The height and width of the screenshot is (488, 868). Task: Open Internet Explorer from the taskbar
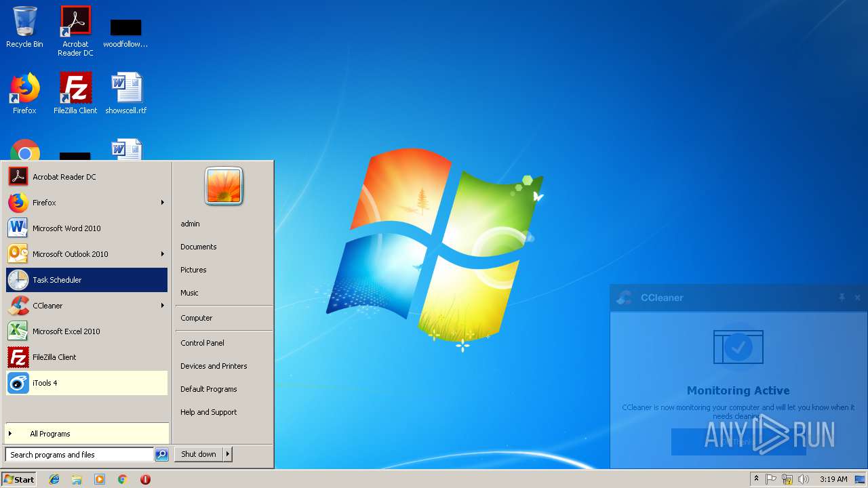[x=54, y=479]
